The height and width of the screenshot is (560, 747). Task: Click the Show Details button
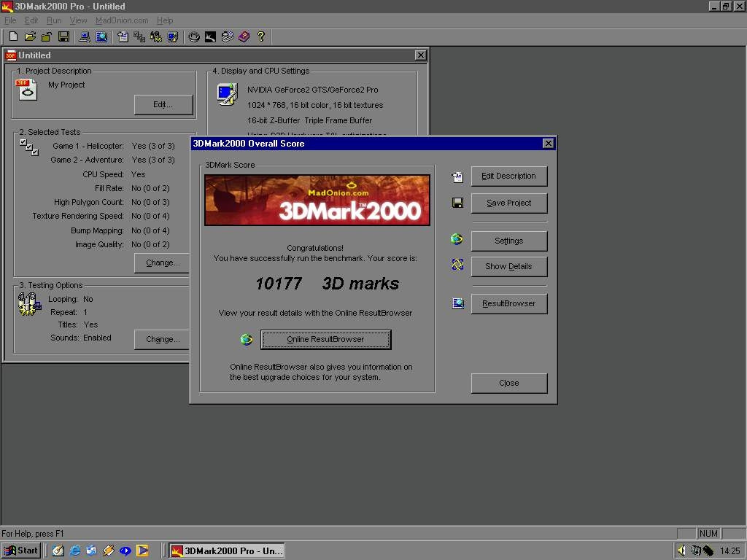[508, 267]
